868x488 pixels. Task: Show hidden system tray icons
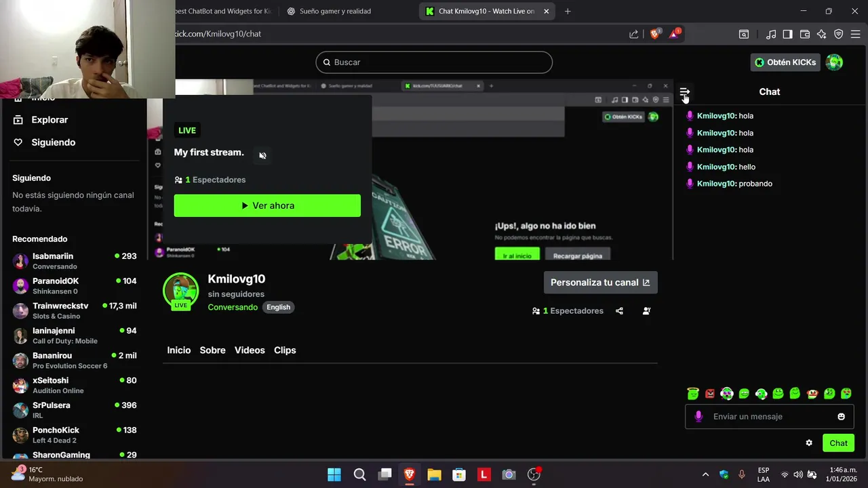click(705, 474)
